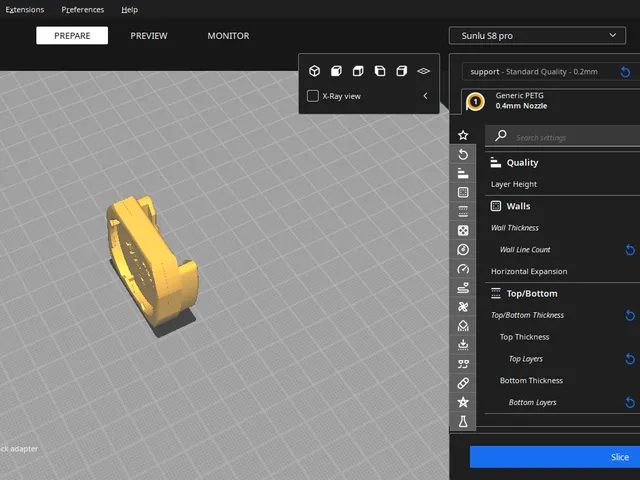Select the 3D view cube icon
Screen dimensions: 640x480
click(314, 71)
